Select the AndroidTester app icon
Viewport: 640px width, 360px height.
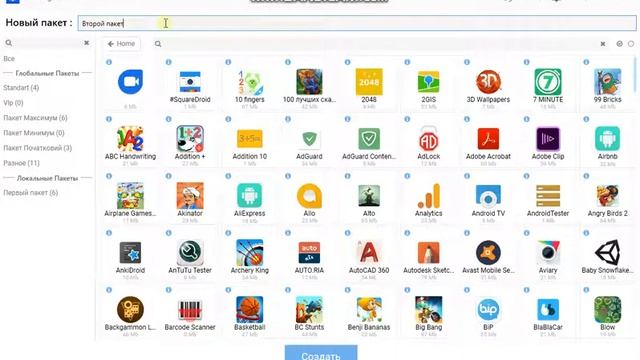coord(548,196)
